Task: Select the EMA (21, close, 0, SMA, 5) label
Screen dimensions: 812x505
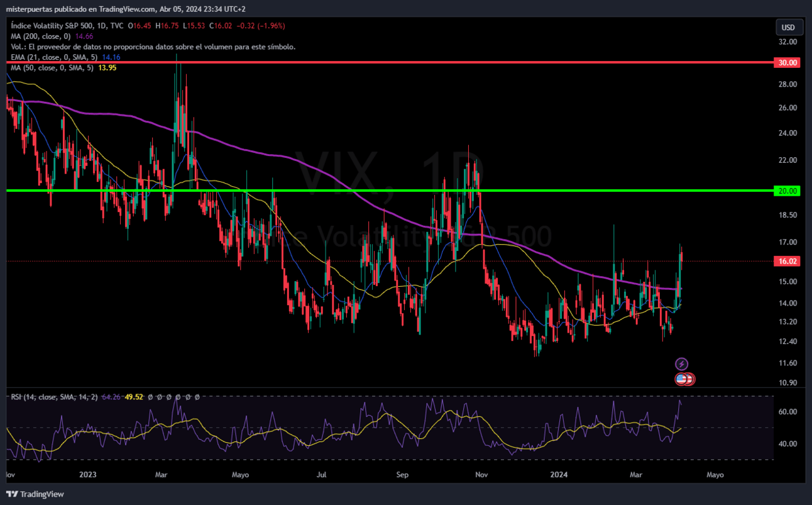Action: pos(55,57)
